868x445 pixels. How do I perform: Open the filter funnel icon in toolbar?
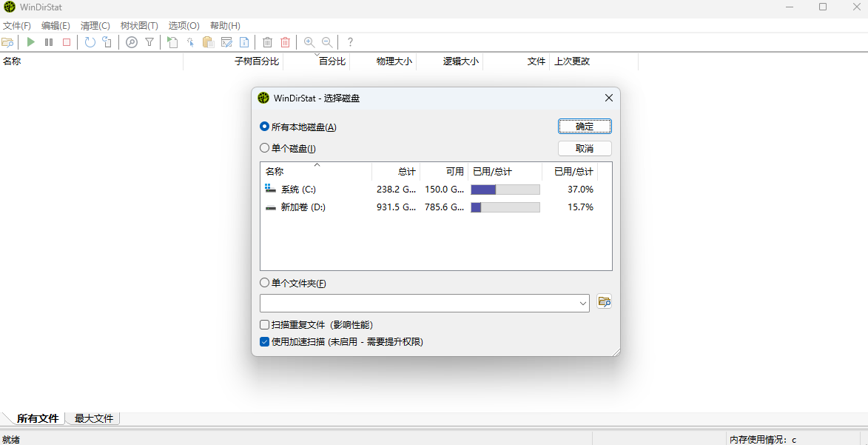(149, 42)
